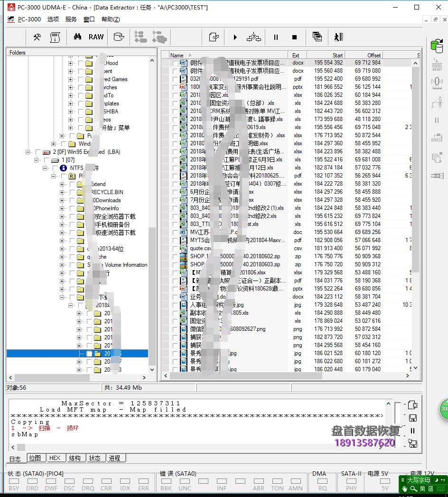Click the exit running-man icon
This screenshot has height=497, width=448.
[338, 37]
